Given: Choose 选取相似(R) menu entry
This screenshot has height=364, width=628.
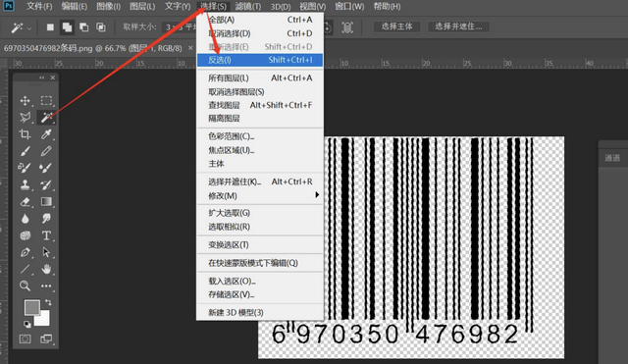Looking at the screenshot, I should tap(260, 227).
